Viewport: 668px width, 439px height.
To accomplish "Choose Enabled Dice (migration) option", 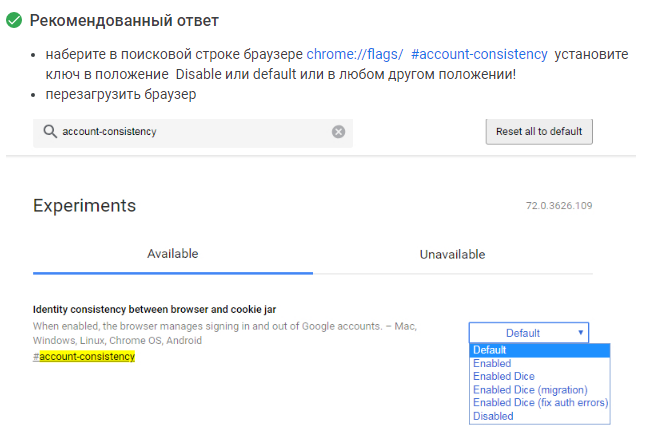I will (x=540, y=390).
